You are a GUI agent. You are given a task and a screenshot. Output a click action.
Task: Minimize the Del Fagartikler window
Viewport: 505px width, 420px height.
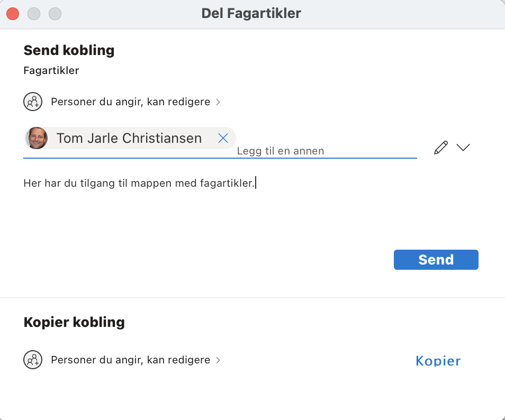[x=34, y=13]
